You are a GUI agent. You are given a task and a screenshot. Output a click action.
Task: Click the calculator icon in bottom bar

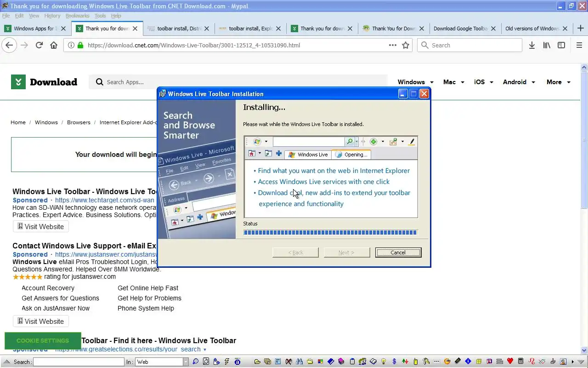520,362
